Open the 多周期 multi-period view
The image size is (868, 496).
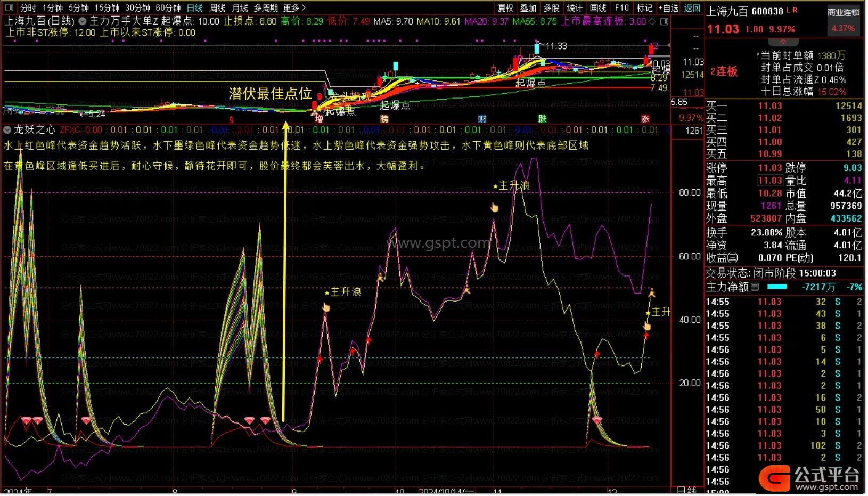pyautogui.click(x=266, y=7)
